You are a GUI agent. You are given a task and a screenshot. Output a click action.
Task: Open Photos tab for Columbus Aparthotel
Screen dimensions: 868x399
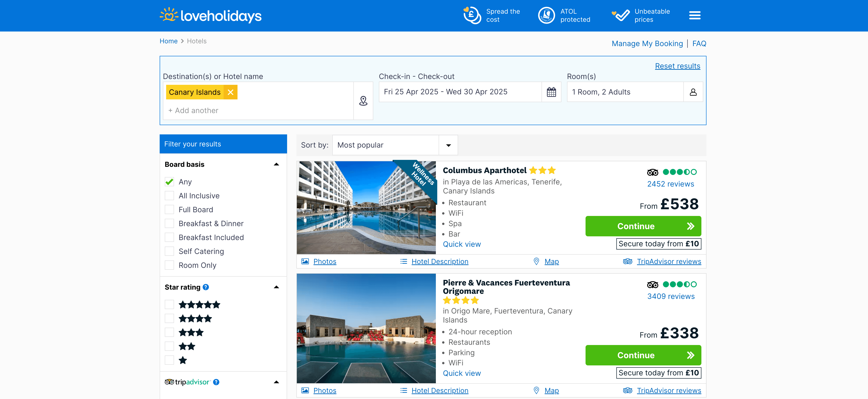tap(324, 262)
